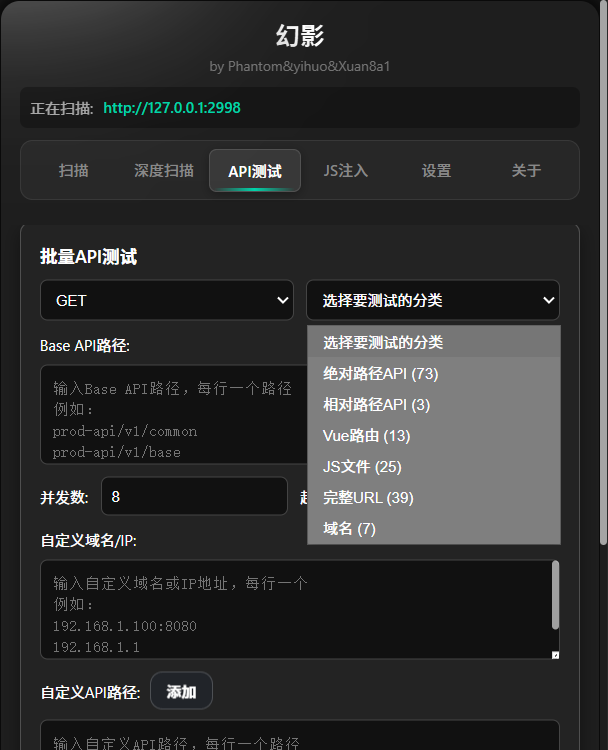Expand the GET request method dropdown

click(167, 300)
